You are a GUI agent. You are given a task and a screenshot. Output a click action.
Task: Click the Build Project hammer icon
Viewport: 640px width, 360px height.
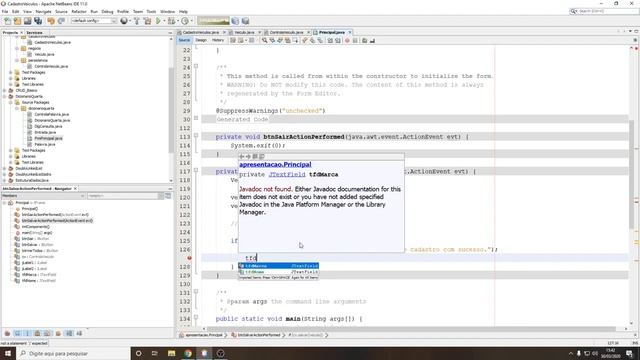pyautogui.click(x=137, y=21)
